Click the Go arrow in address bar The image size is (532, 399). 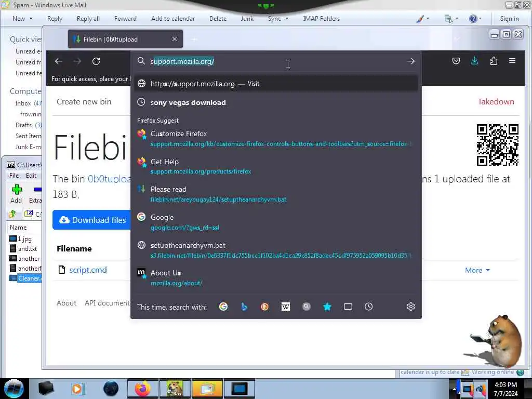(x=410, y=61)
